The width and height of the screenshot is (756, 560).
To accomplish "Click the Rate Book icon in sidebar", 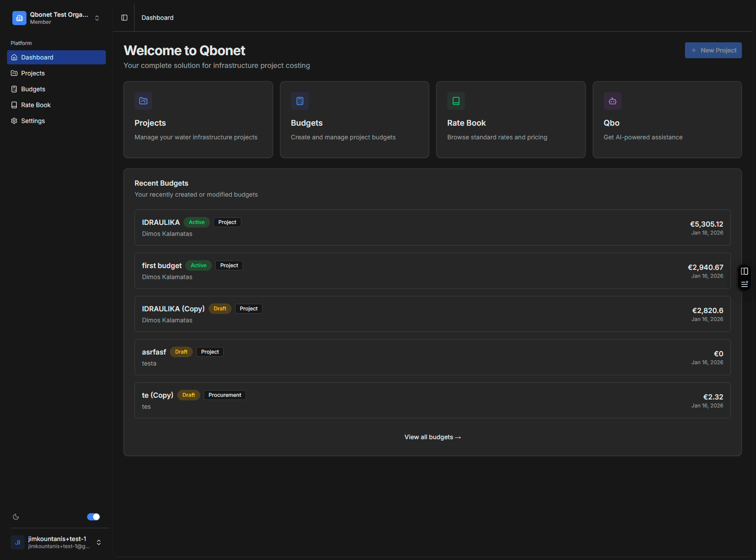I will tap(14, 105).
